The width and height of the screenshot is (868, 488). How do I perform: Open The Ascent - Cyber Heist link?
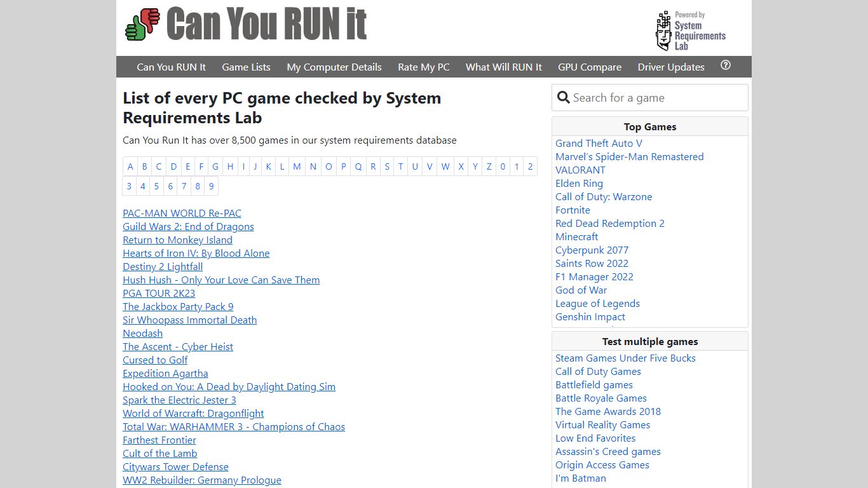click(x=178, y=346)
